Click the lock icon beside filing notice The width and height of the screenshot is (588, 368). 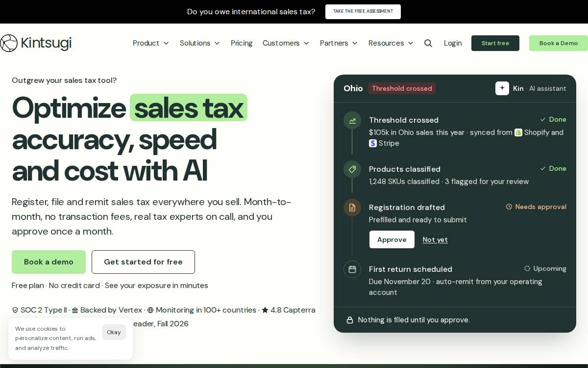click(350, 320)
